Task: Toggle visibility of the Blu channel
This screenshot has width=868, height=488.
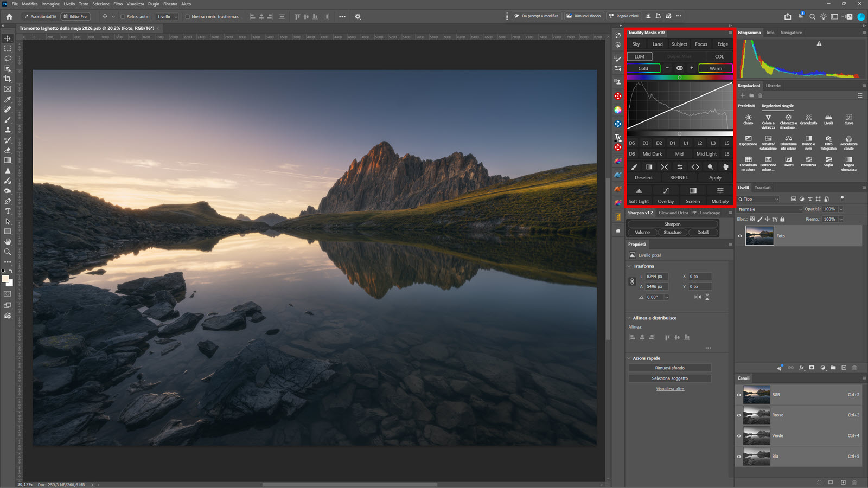Action: 739,457
